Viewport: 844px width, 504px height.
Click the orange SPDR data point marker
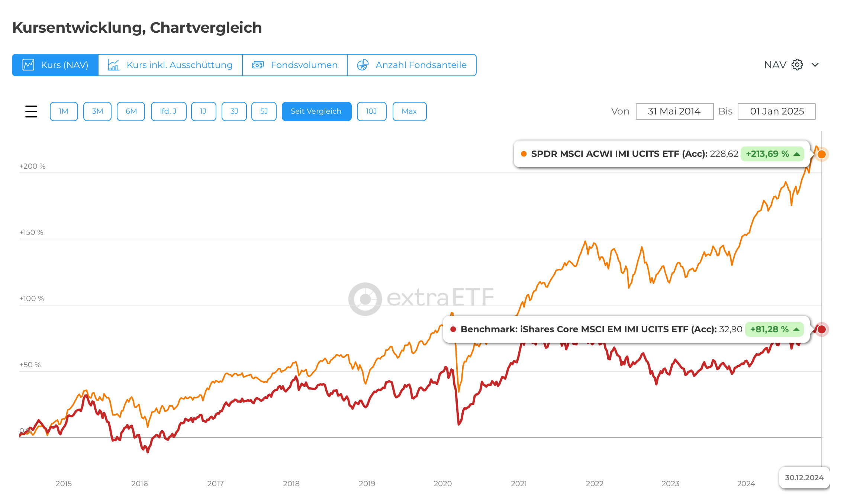(x=822, y=154)
